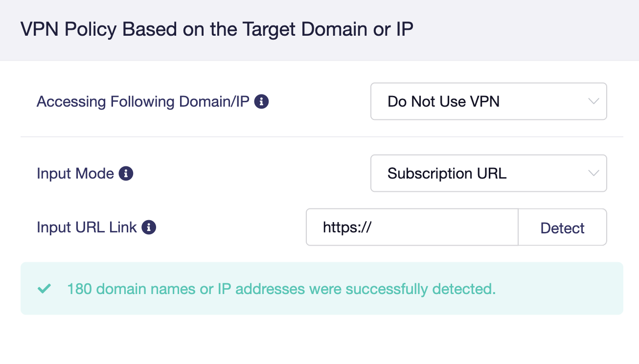Click the green checkmark success icon
The width and height of the screenshot is (639, 364).
click(45, 289)
